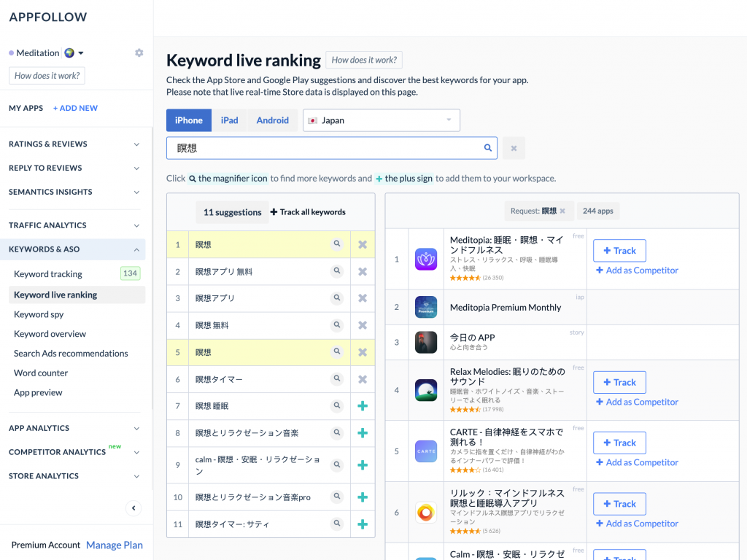The image size is (747, 560).
Task: Remove row 3 suggestion 瞑想アプリ with x
Action: 363,298
